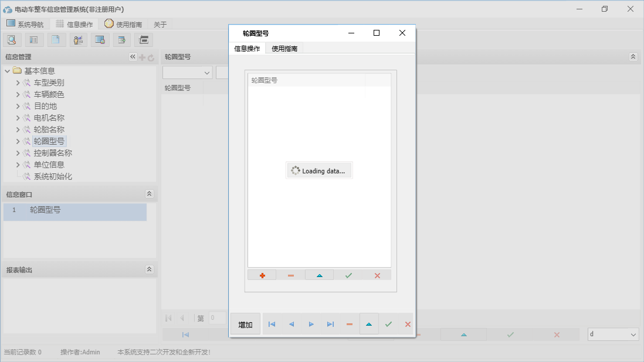Open the 系统导航 menu
Screen dimensions: 644x362
[x=25, y=24]
